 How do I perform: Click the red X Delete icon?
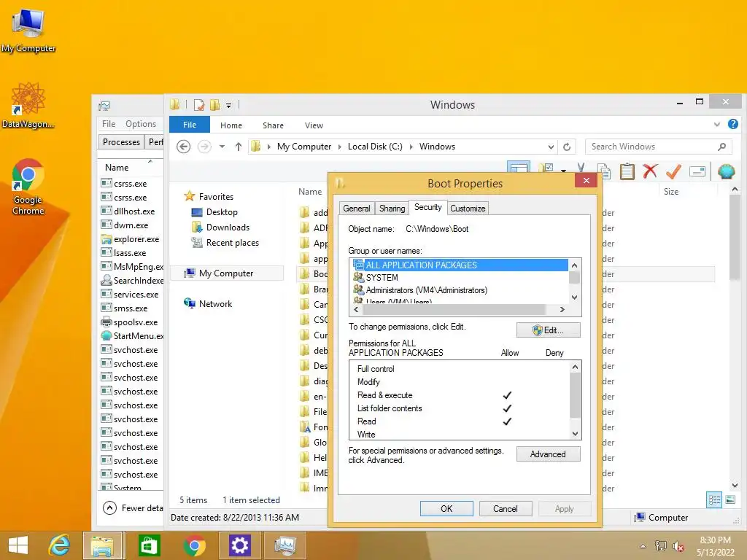point(650,171)
